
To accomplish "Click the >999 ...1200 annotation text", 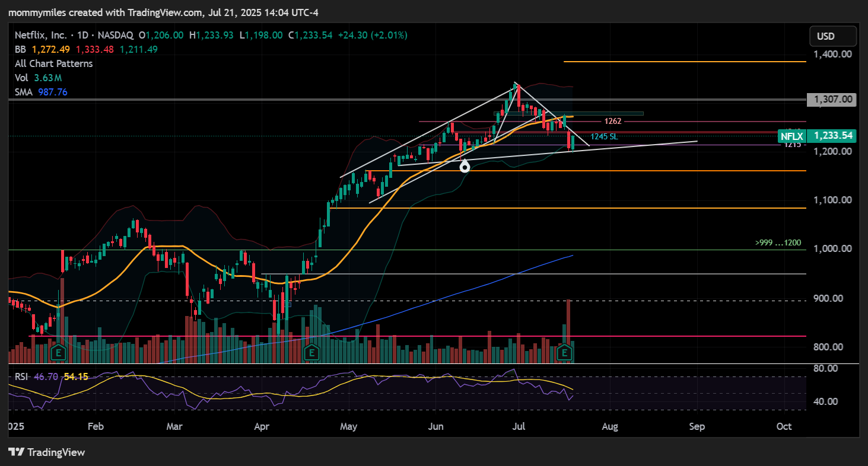I will [778, 242].
